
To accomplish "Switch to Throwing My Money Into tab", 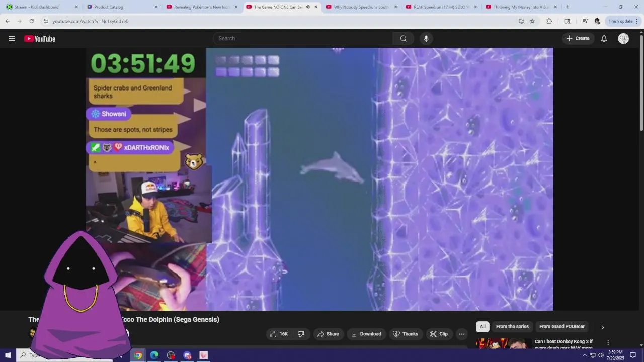I will (520, 7).
